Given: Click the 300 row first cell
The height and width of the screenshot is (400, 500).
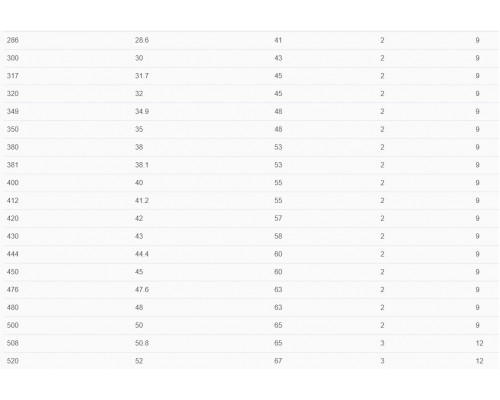Looking at the screenshot, I should pyautogui.click(x=13, y=58).
